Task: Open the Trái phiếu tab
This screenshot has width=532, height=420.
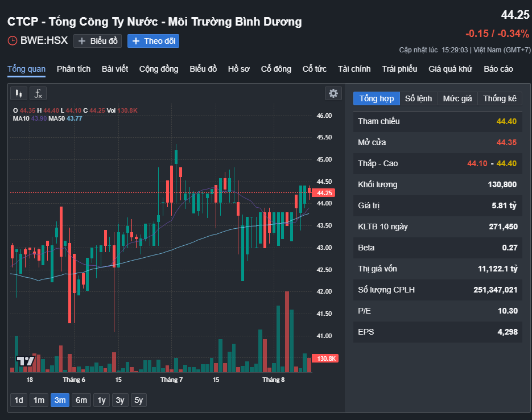Action: pyautogui.click(x=399, y=69)
